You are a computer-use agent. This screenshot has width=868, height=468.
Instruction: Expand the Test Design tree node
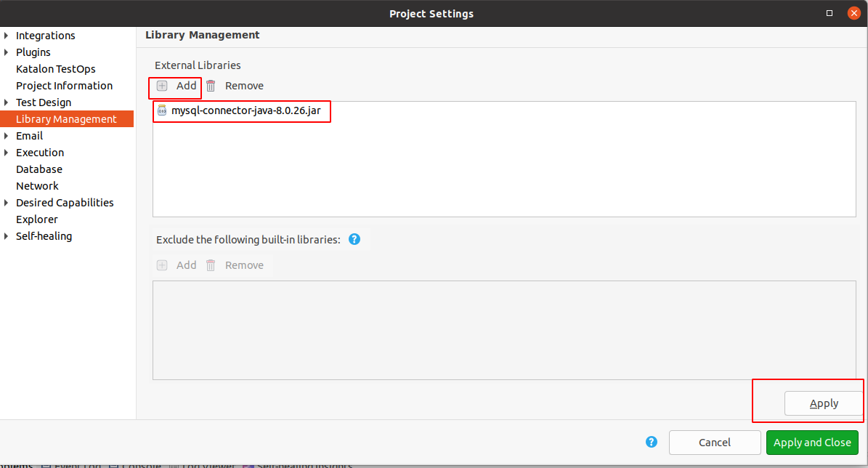(6, 102)
